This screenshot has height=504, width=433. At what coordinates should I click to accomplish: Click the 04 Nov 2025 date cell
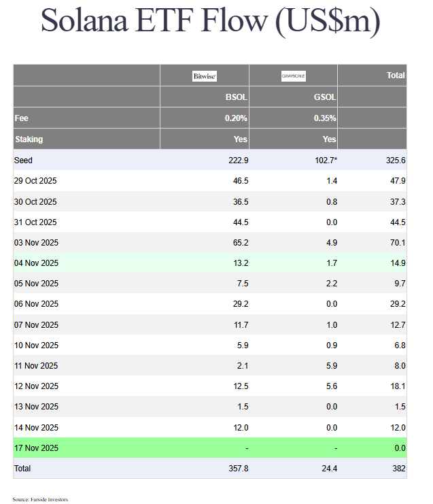36,263
